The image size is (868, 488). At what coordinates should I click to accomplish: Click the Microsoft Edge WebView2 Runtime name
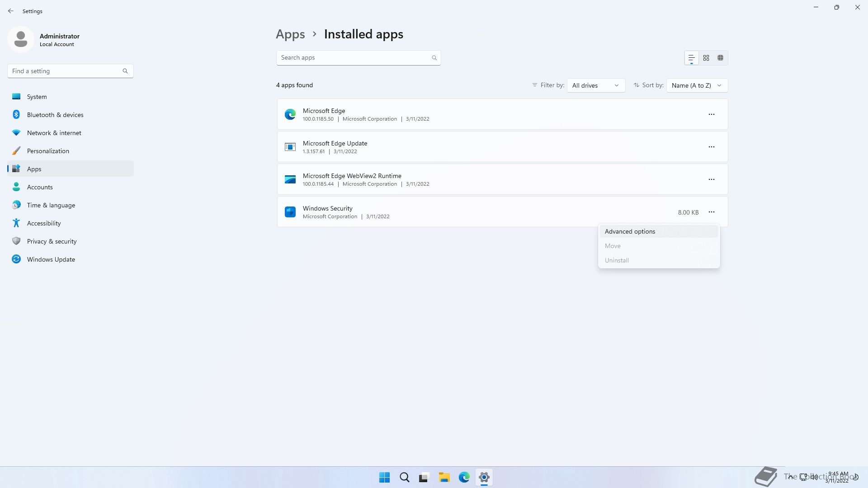pos(352,176)
